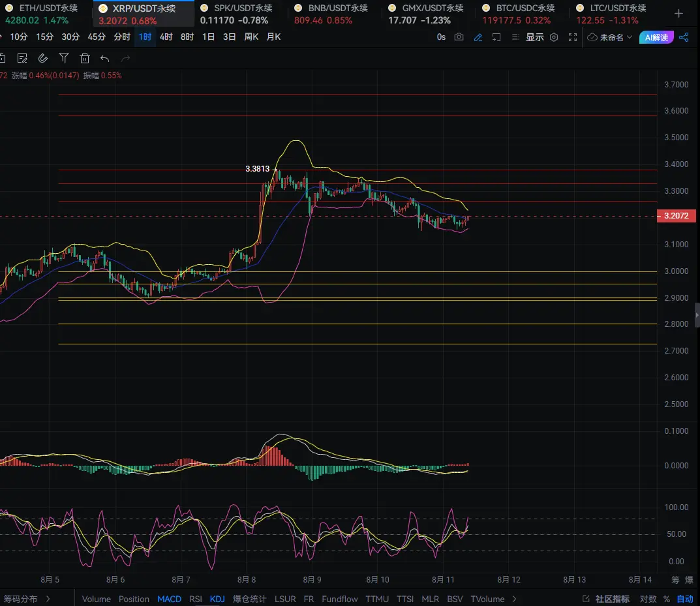This screenshot has width=700, height=606.
Task: Toggle KDJ indicator off
Action: [x=217, y=599]
